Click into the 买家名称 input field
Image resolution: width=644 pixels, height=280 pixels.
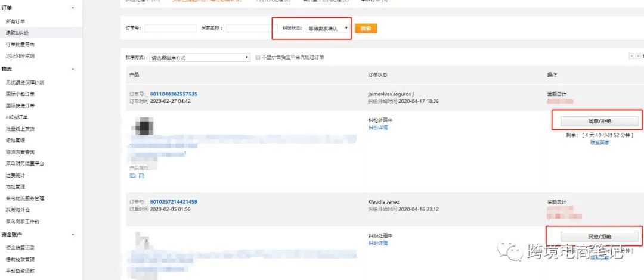252,29
